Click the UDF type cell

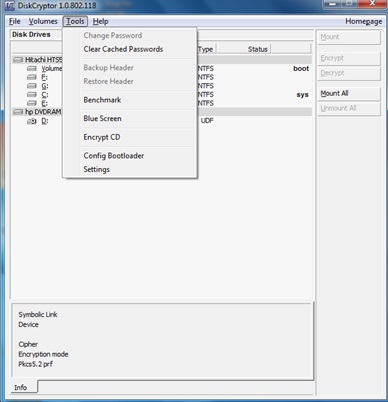(207, 121)
